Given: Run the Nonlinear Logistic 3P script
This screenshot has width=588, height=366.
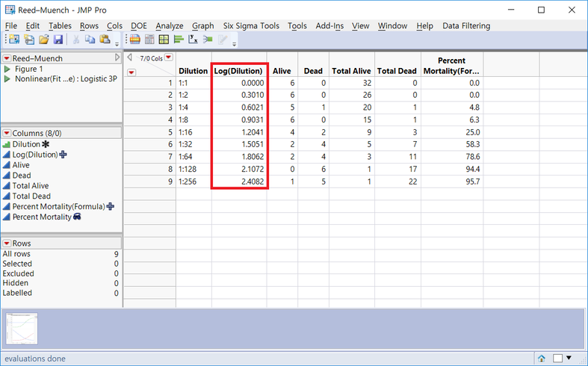Looking at the screenshot, I should pyautogui.click(x=7, y=79).
